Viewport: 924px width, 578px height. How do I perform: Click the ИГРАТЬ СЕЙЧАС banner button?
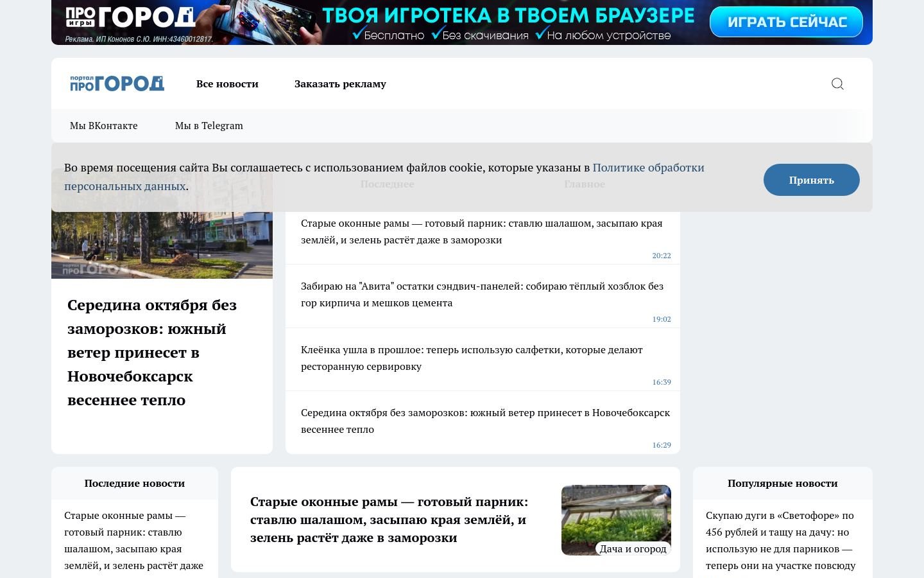point(786,22)
